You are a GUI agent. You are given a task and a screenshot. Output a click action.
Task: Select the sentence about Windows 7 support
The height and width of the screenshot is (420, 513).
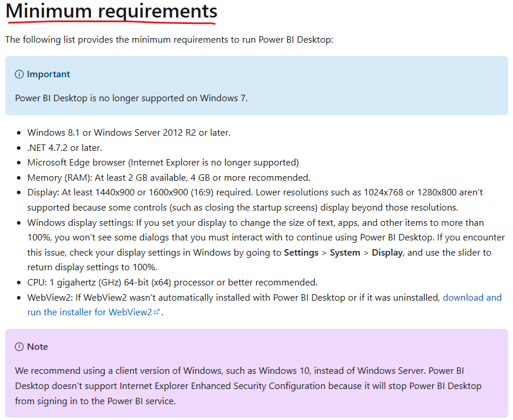click(x=131, y=98)
